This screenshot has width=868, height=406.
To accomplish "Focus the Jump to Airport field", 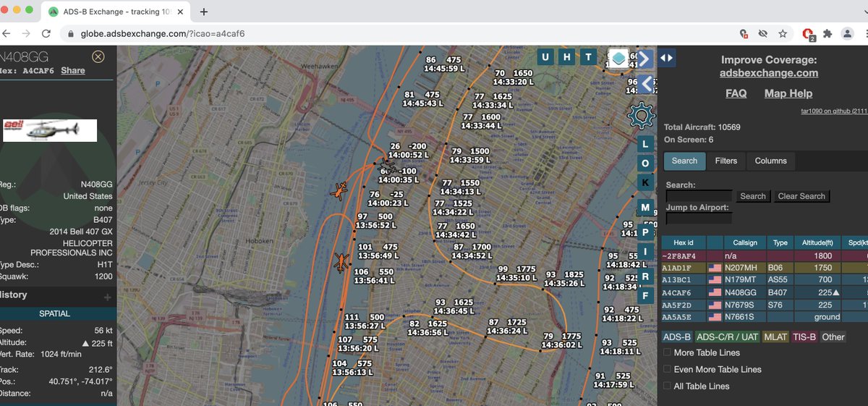I will (699, 218).
